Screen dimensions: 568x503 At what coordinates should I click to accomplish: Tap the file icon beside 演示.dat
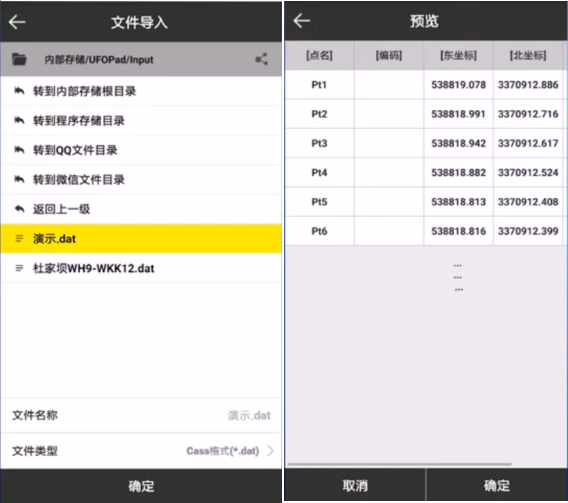click(x=19, y=238)
